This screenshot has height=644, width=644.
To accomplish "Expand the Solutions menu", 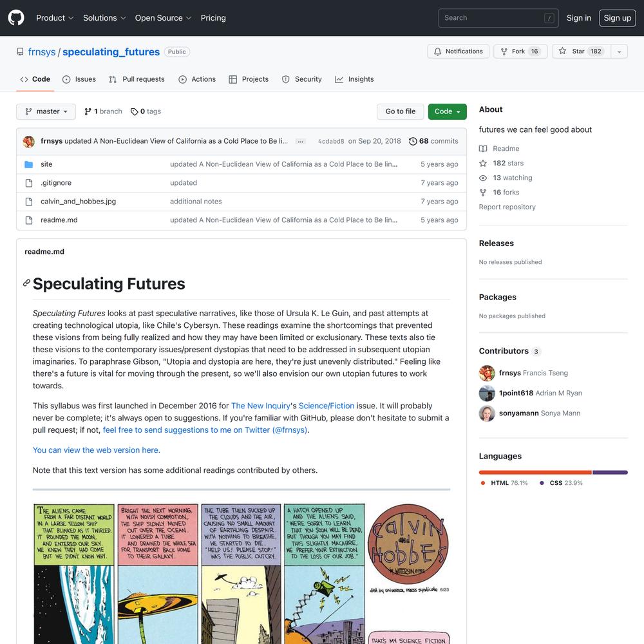I will (x=104, y=17).
